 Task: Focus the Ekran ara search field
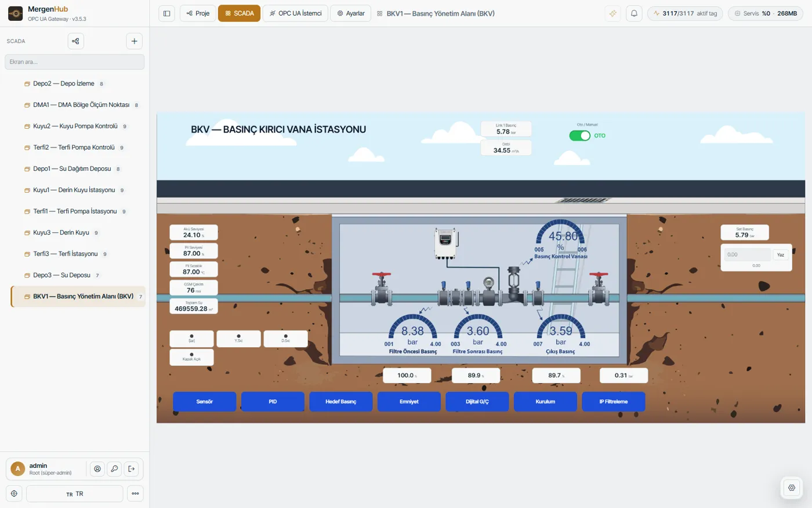(x=75, y=62)
